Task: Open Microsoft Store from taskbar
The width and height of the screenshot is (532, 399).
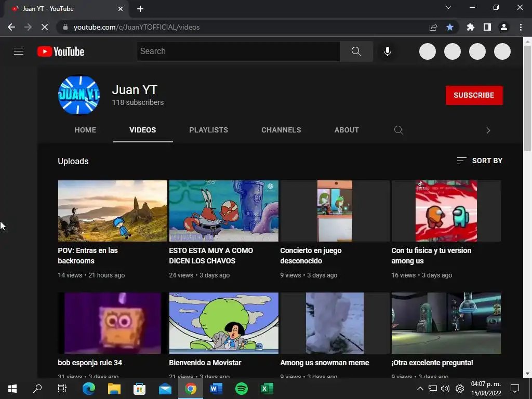Action: (x=139, y=389)
